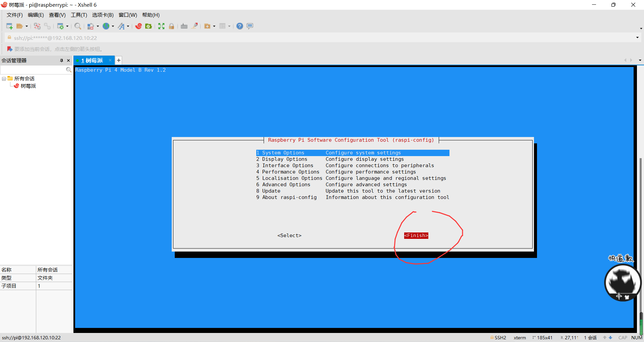Click the 文件夹 value in properties table
This screenshot has height=342, width=644.
[x=45, y=278]
